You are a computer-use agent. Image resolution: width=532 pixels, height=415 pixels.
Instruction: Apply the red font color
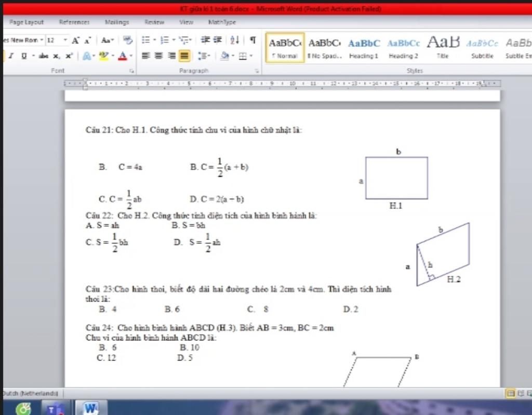[x=123, y=56]
